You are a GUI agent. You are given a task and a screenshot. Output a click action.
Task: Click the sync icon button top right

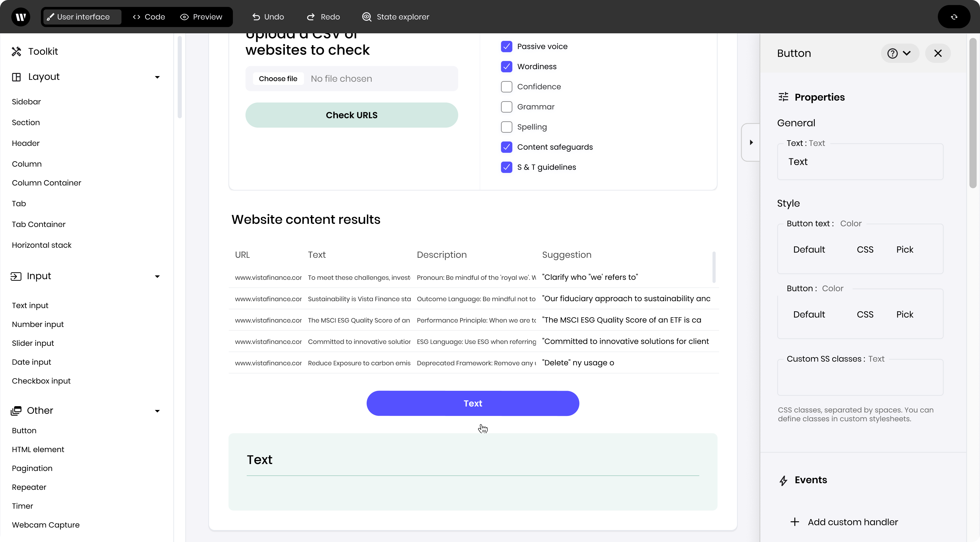tap(954, 17)
